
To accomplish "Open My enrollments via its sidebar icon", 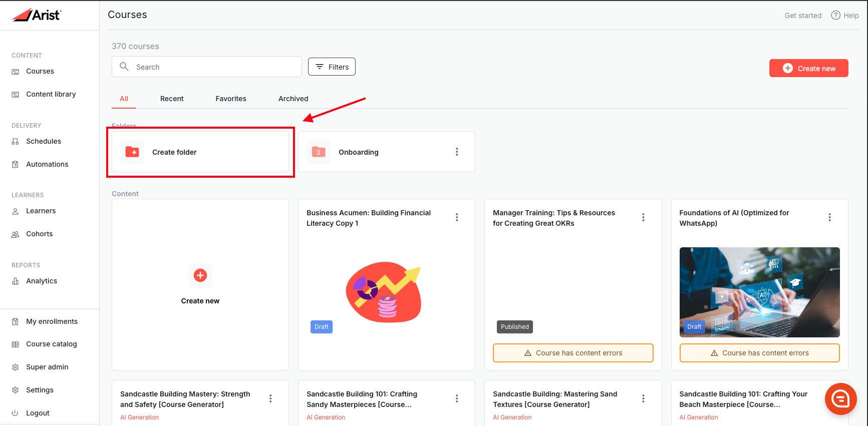I will pyautogui.click(x=16, y=322).
